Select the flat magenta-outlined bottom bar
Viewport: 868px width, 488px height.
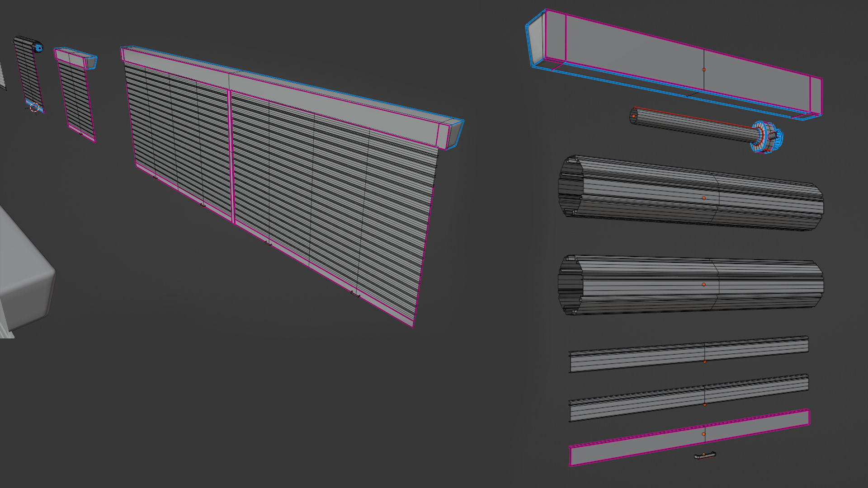pos(689,437)
